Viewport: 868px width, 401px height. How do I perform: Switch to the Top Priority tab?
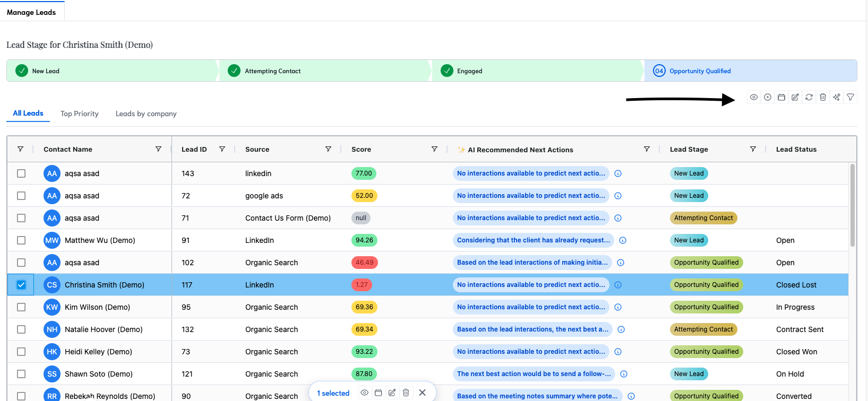tap(80, 114)
